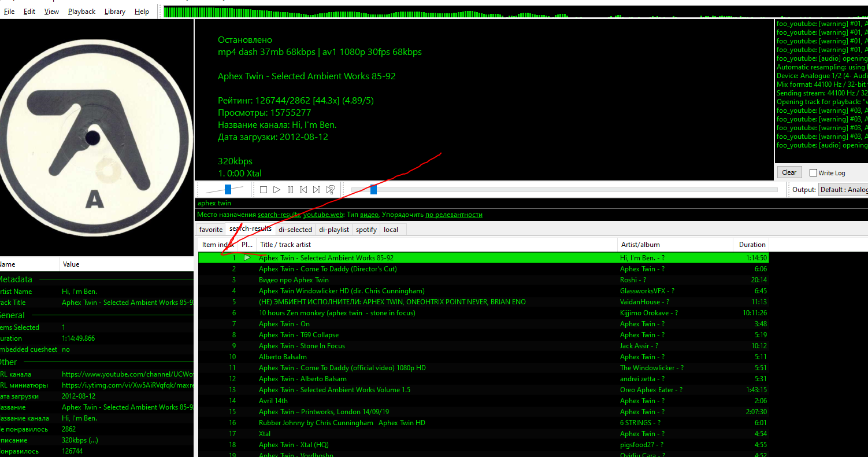Select Rubber Johnny by Chris Cunningham track
Image resolution: width=868 pixels, height=457 pixels.
point(483,423)
